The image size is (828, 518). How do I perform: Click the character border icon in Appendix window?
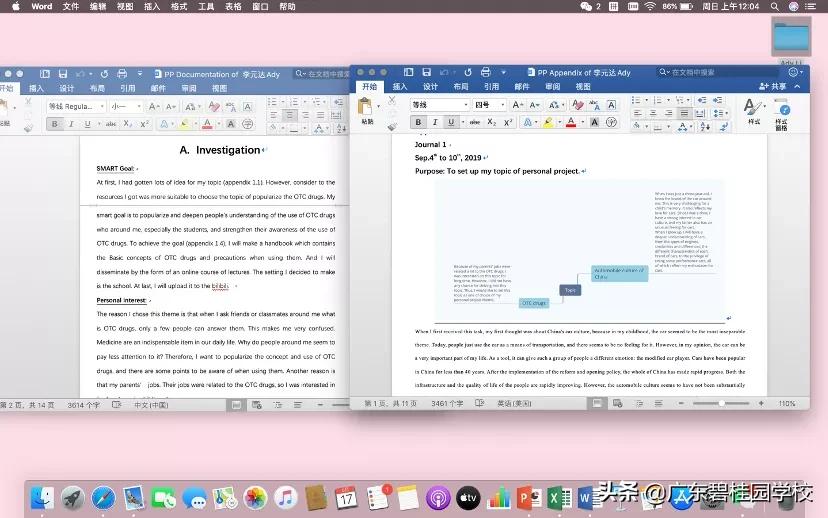click(x=611, y=105)
